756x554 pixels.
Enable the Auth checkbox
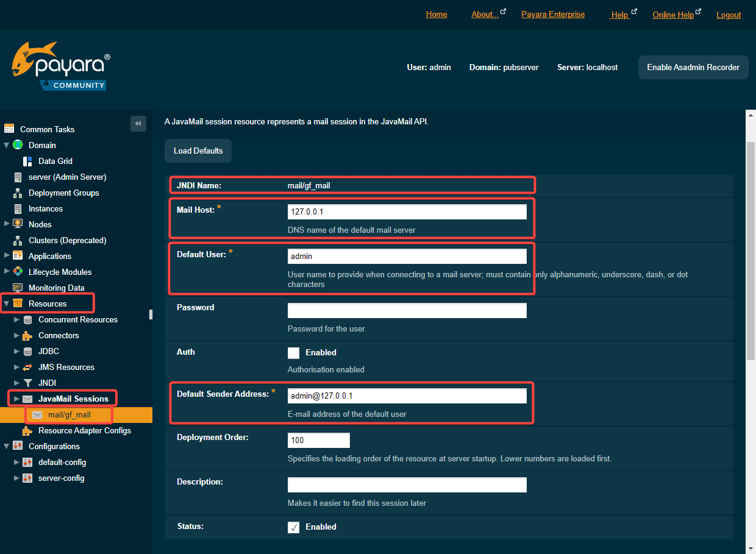(294, 353)
